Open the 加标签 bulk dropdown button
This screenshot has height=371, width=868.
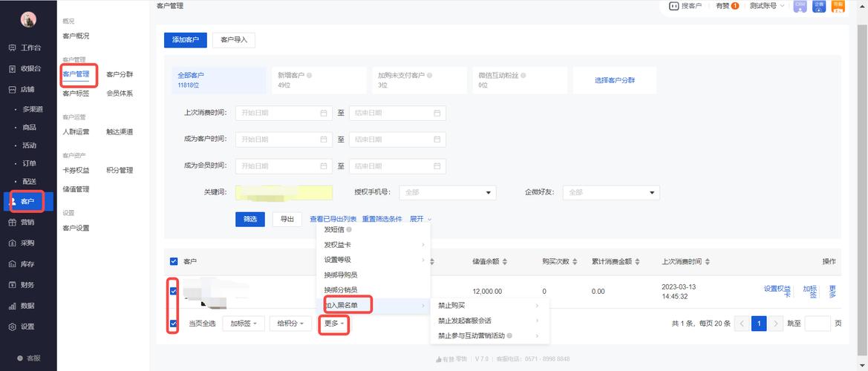[x=243, y=324]
